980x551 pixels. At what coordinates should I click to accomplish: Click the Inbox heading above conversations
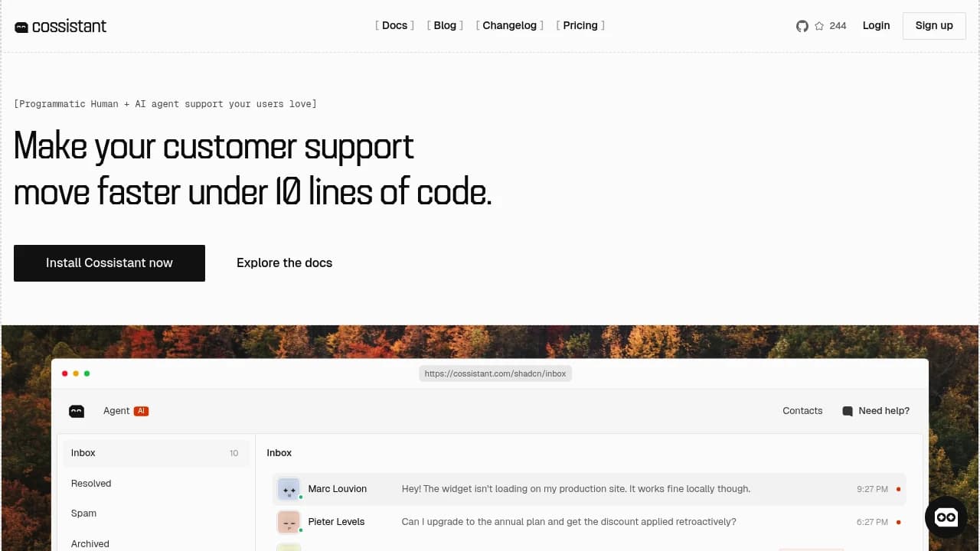pyautogui.click(x=279, y=453)
